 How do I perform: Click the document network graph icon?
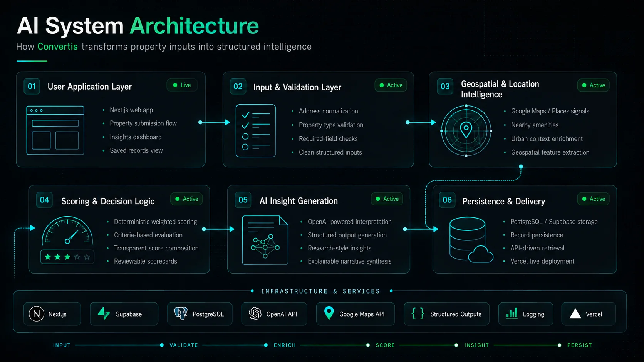pos(265,240)
